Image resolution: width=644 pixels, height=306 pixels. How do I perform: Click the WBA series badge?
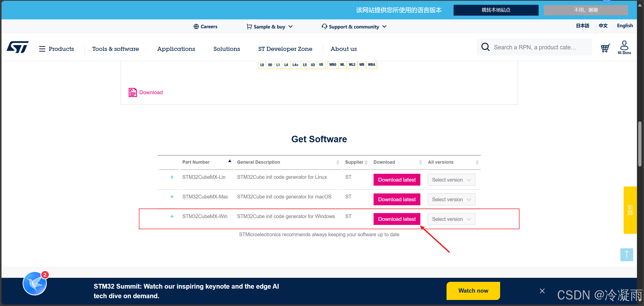372,65
